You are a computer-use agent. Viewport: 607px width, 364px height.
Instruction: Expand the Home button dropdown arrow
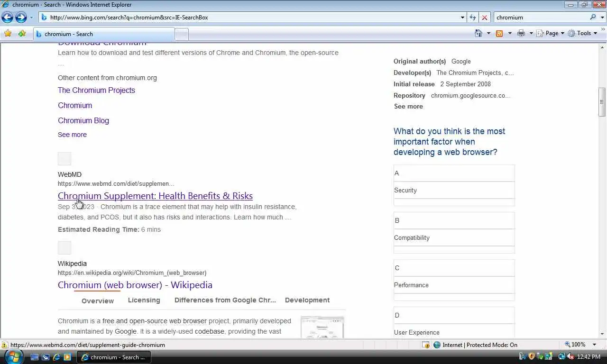pos(488,33)
